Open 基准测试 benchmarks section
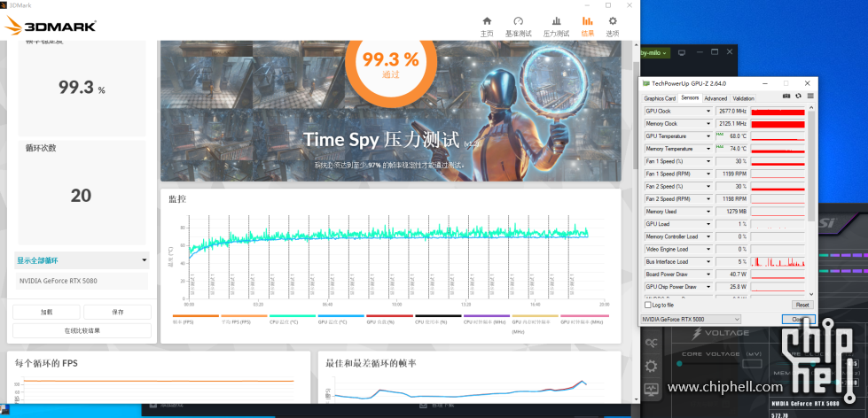 coord(518,26)
